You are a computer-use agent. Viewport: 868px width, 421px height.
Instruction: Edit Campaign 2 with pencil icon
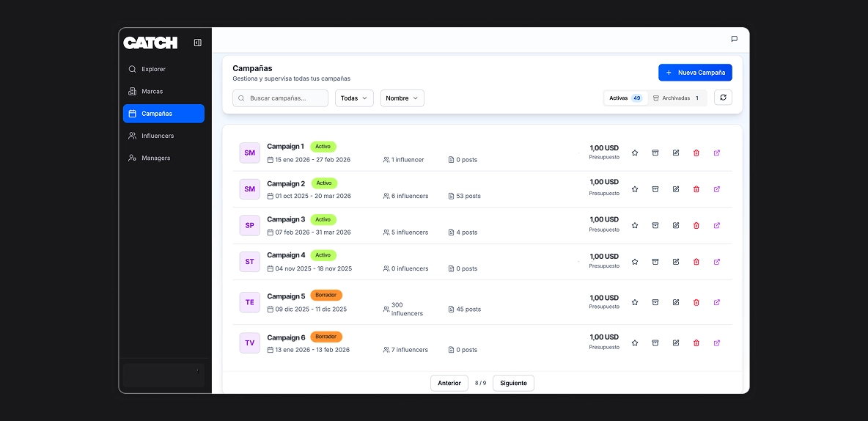(x=676, y=189)
